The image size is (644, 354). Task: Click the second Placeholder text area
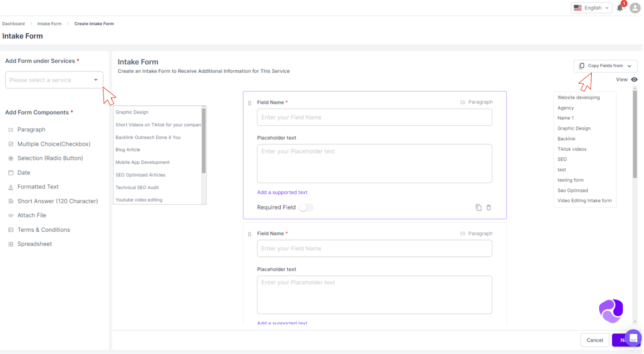click(x=374, y=295)
